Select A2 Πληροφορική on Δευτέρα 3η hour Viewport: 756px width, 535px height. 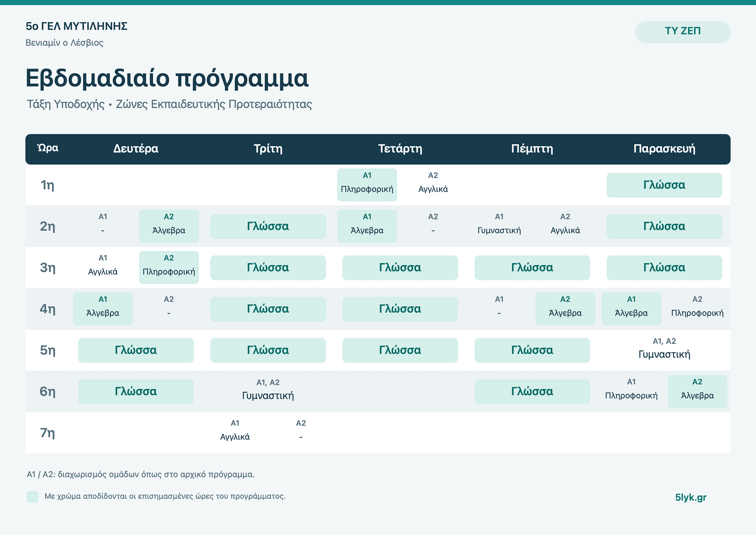[169, 267]
